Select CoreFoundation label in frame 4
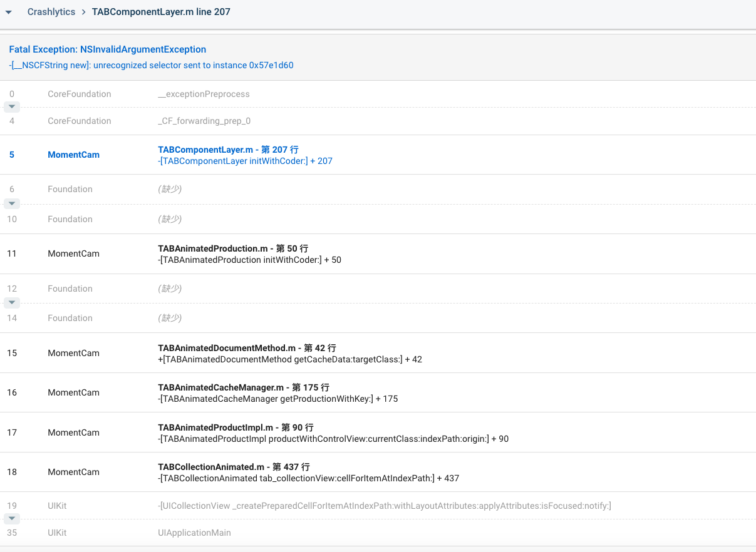The height and width of the screenshot is (552, 756). click(80, 121)
